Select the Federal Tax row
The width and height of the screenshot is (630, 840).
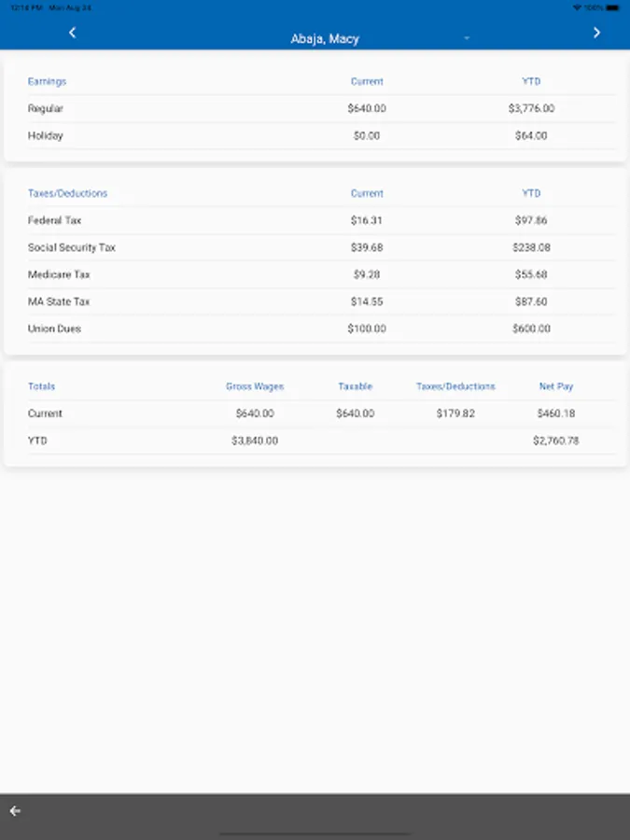click(x=54, y=220)
